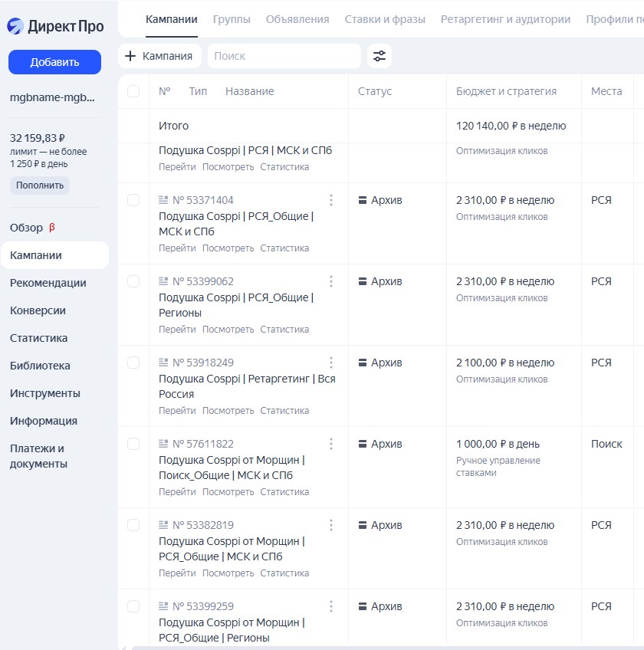The width and height of the screenshot is (644, 650).
Task: Click campaign type icon of № 53399062
Action: click(163, 281)
